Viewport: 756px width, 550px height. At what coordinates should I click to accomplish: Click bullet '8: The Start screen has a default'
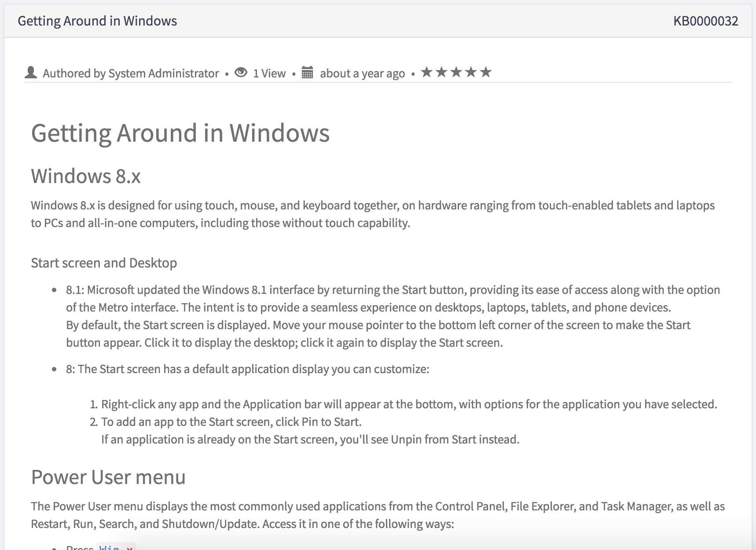(248, 369)
